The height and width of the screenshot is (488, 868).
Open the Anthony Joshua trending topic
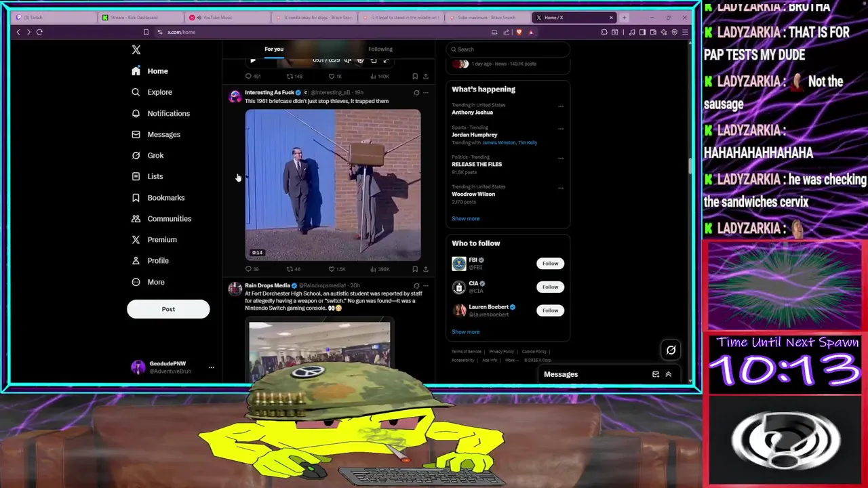point(473,113)
